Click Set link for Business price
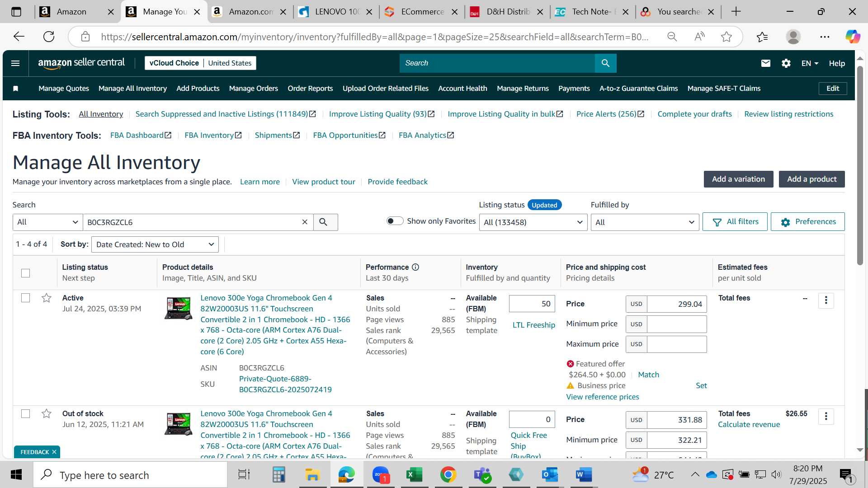This screenshot has height=488, width=868. 701,385
